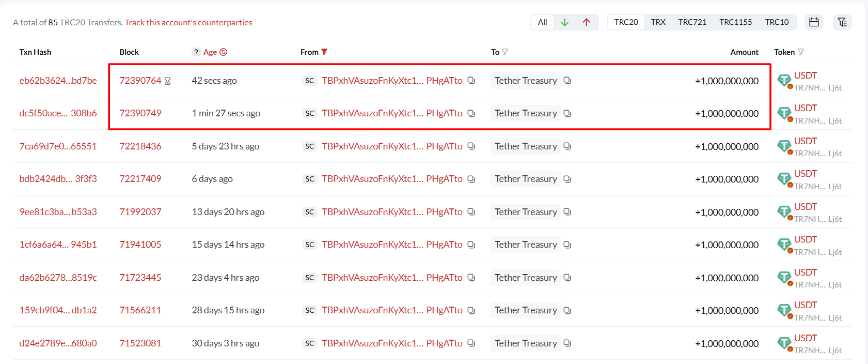868x364 pixels.
Task: Click the green incoming arrow filter
Action: tap(564, 22)
